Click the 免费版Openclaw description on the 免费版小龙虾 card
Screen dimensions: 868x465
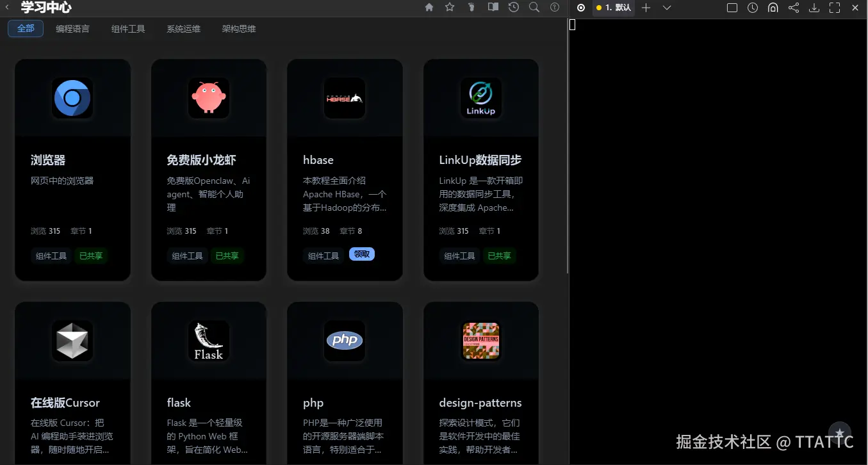click(x=208, y=194)
